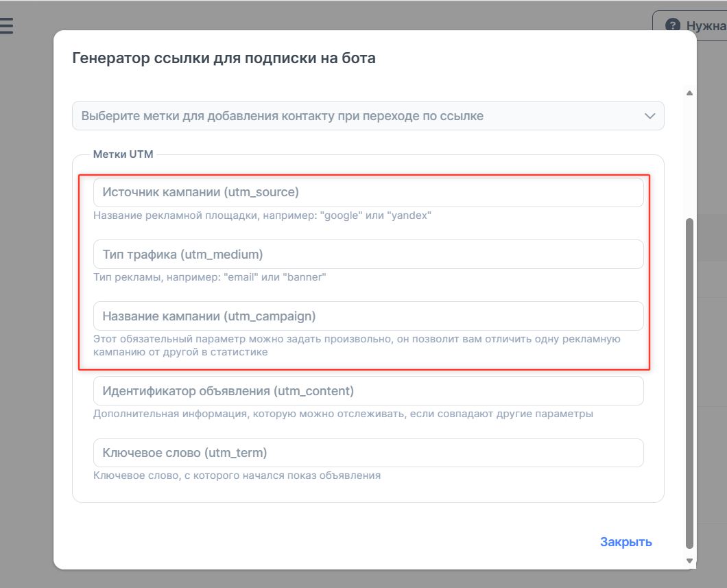Focus the utm_term keyword field
Screen dimensions: 727x588
368,453
